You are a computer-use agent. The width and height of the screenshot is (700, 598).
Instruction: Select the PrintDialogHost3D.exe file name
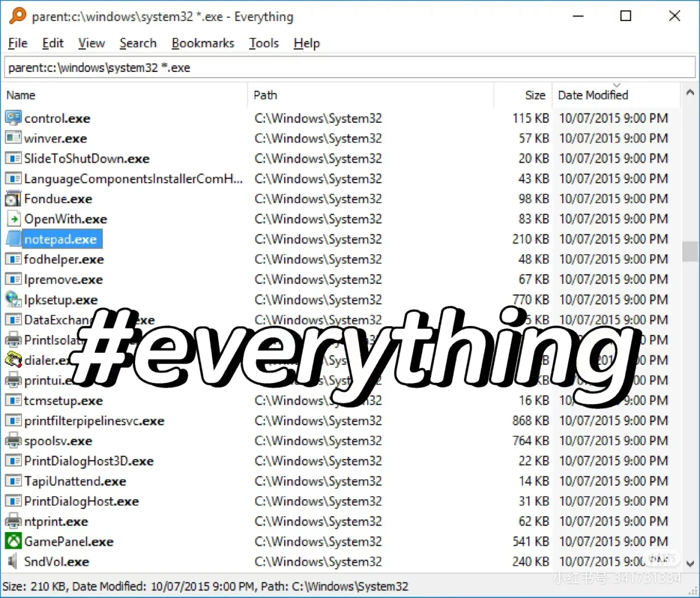click(89, 461)
